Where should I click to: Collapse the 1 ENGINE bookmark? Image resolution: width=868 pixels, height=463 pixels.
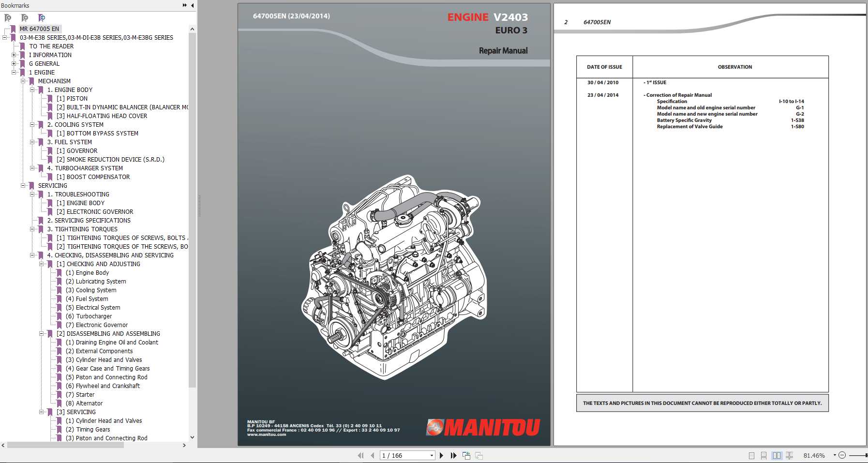tap(14, 72)
